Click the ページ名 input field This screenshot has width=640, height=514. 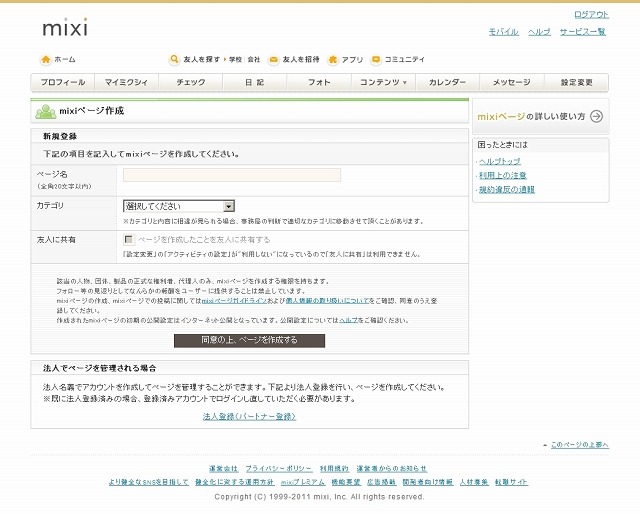point(232,175)
